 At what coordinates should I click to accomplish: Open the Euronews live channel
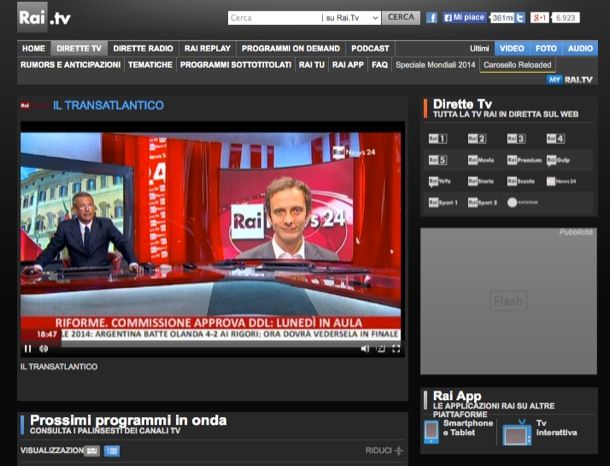pyautogui.click(x=522, y=202)
